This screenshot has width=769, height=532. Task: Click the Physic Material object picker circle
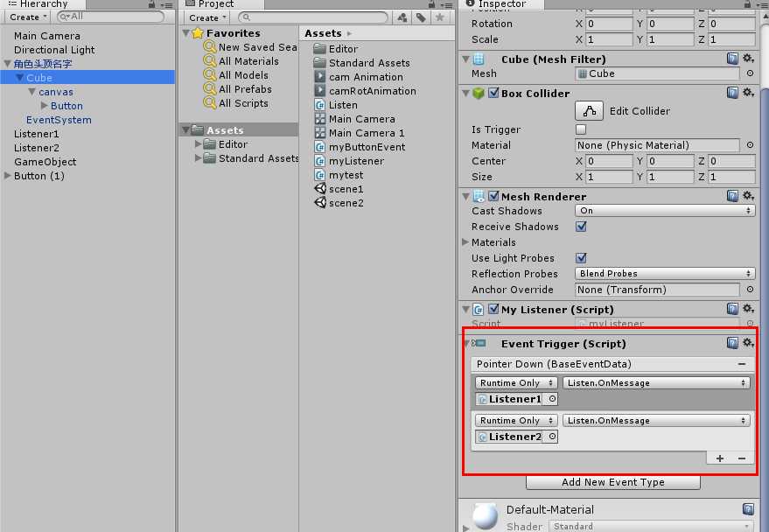[750, 144]
